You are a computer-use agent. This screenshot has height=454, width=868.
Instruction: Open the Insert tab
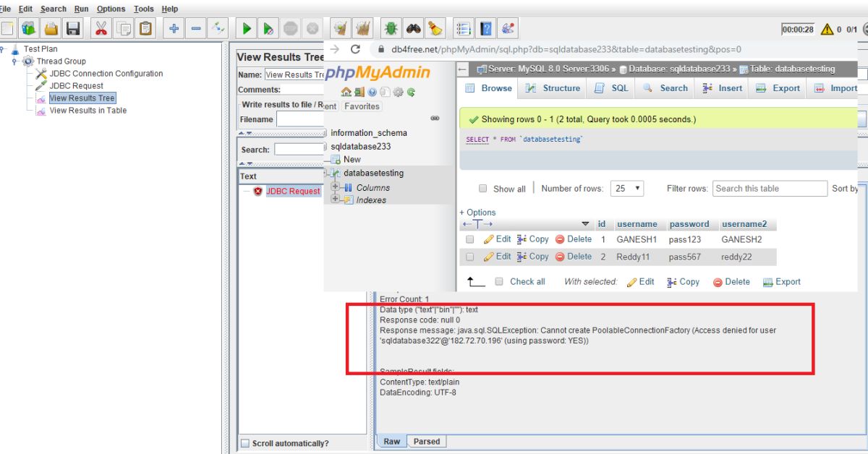tap(722, 88)
